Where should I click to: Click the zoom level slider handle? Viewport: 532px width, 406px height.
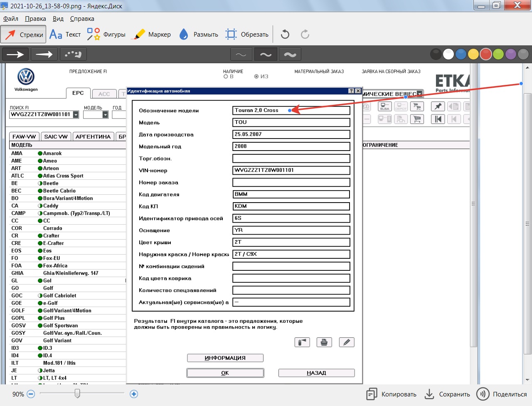(x=77, y=393)
